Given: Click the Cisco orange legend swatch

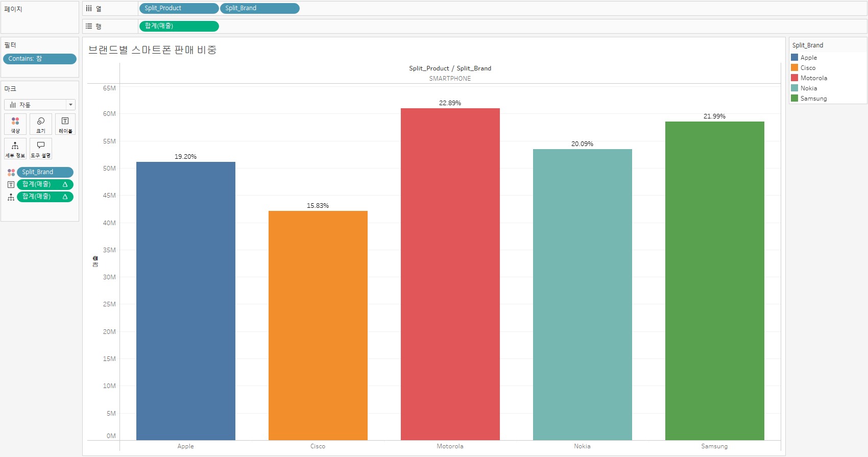Looking at the screenshot, I should pos(794,67).
